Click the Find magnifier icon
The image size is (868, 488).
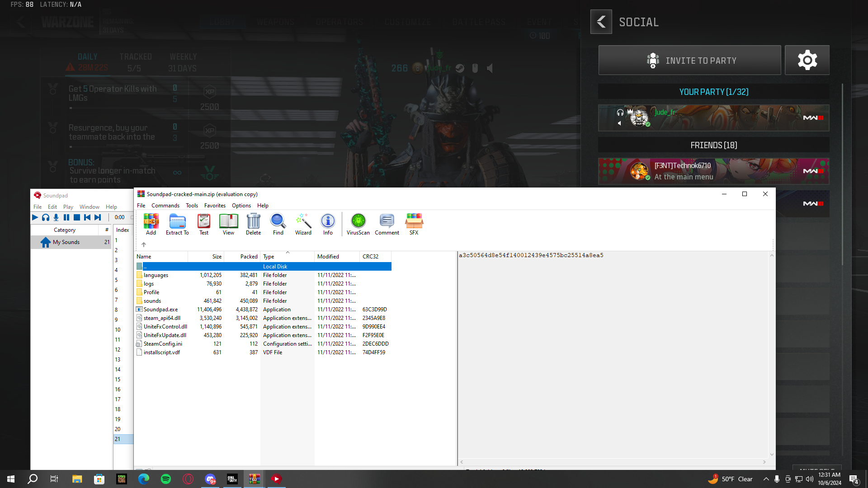(278, 224)
